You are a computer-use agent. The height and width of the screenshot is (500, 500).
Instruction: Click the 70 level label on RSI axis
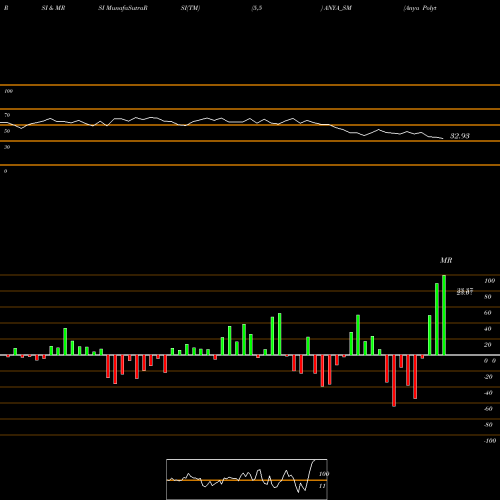tap(7, 115)
